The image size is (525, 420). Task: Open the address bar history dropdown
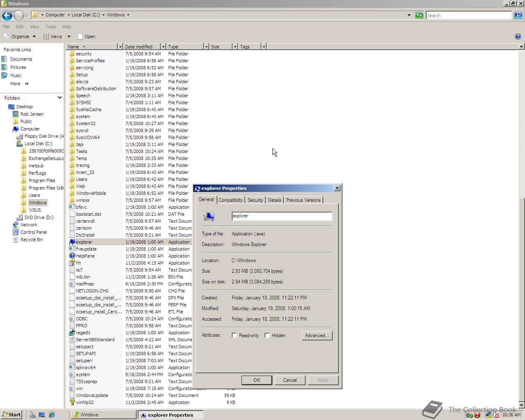click(x=409, y=15)
